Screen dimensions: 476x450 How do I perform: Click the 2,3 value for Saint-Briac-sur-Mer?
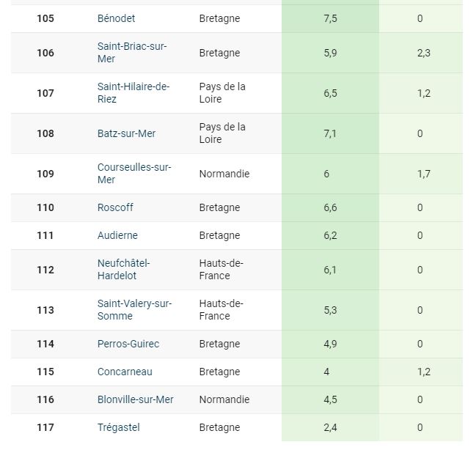click(x=423, y=53)
